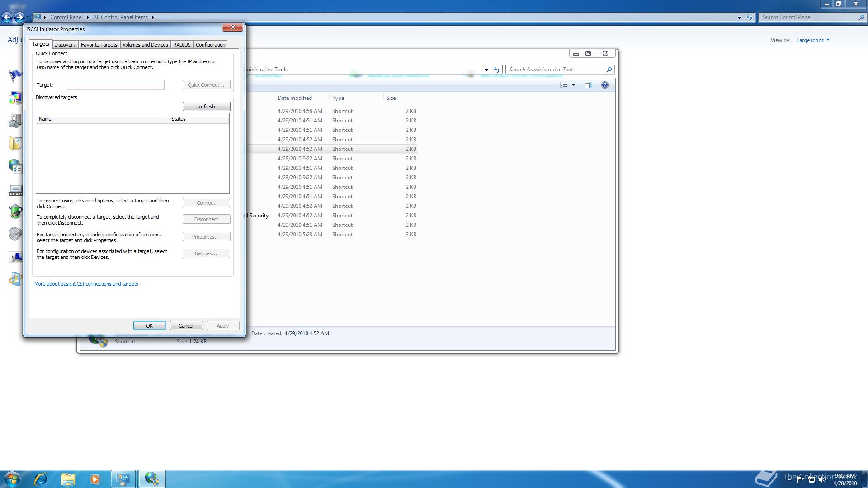Image resolution: width=868 pixels, height=488 pixels.
Task: Open the System computer icon in Control Panel
Action: pyautogui.click(x=15, y=257)
